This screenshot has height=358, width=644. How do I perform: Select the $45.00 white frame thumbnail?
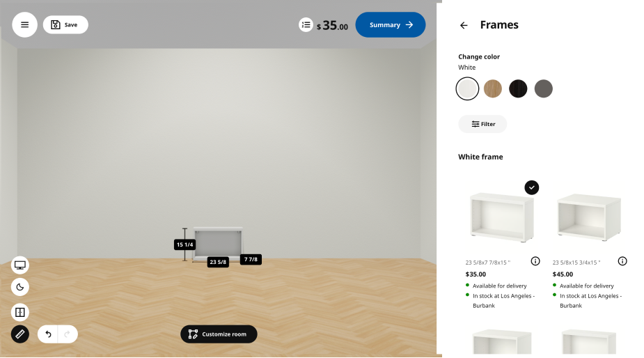(589, 218)
